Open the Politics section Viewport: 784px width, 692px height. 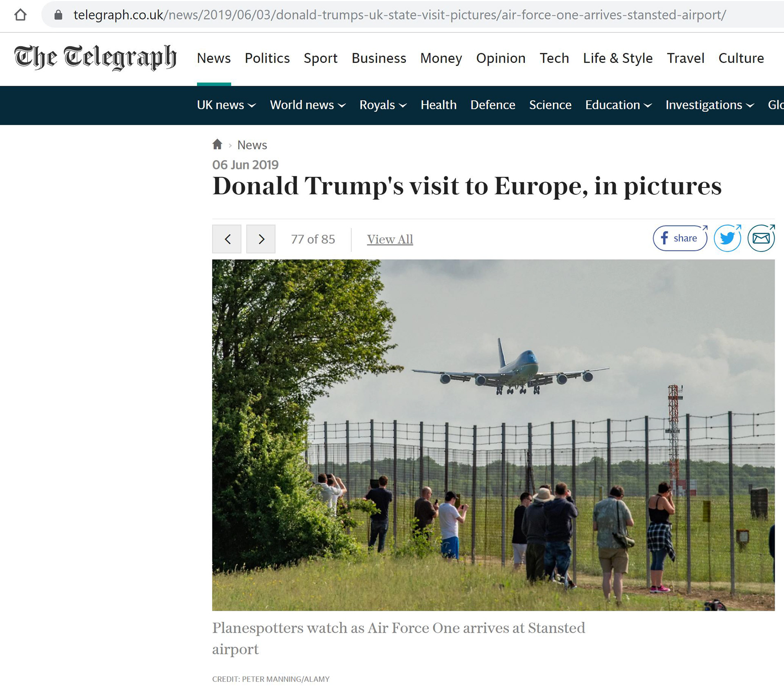click(x=267, y=58)
